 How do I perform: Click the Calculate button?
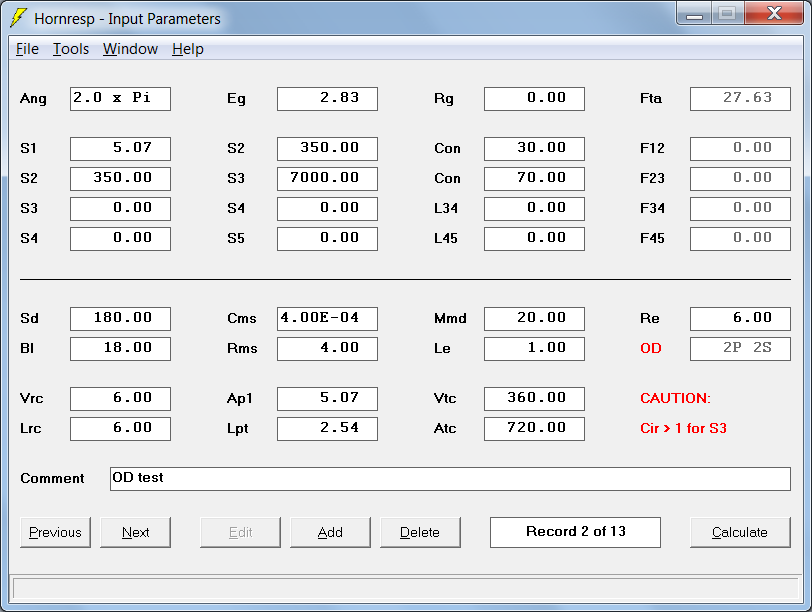pos(740,532)
